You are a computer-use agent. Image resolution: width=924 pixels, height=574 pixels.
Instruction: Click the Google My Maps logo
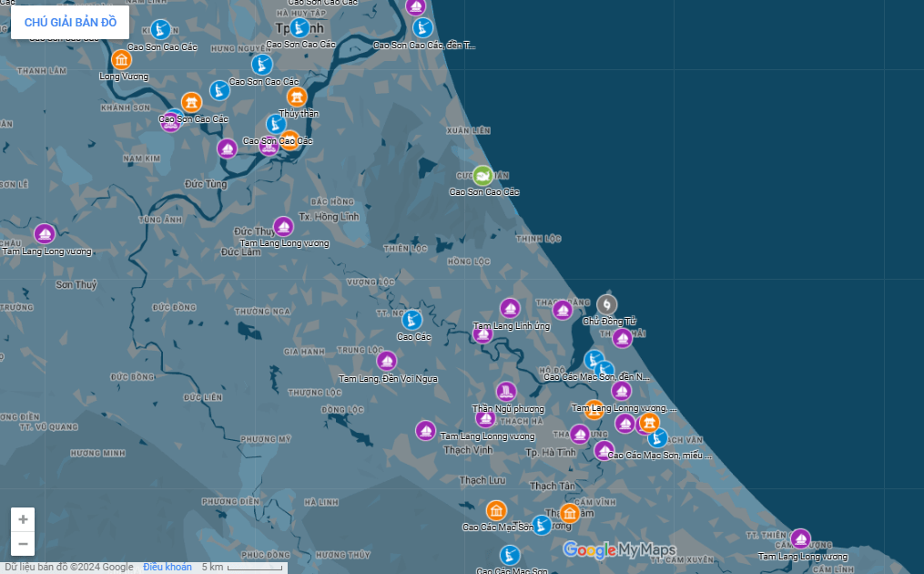pyautogui.click(x=619, y=549)
